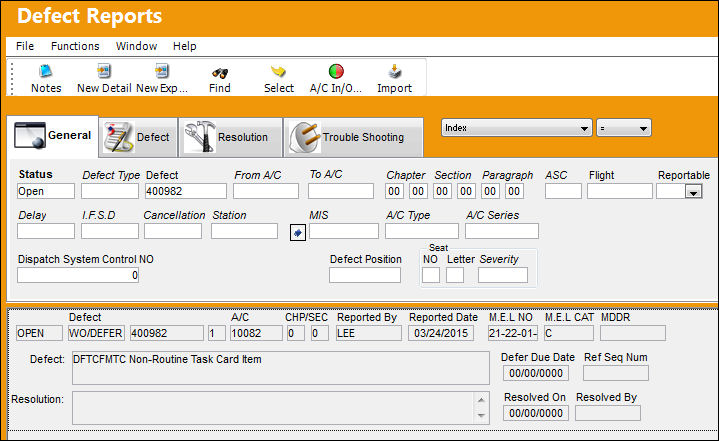Click the A/C In/O... status icon
The image size is (719, 441).
pos(336,71)
